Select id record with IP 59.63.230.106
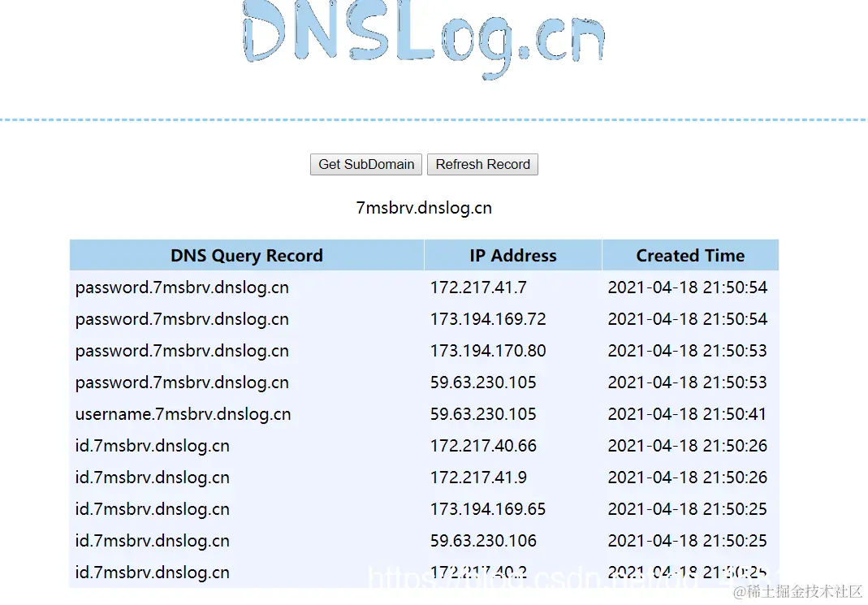The height and width of the screenshot is (605, 868). click(x=152, y=540)
